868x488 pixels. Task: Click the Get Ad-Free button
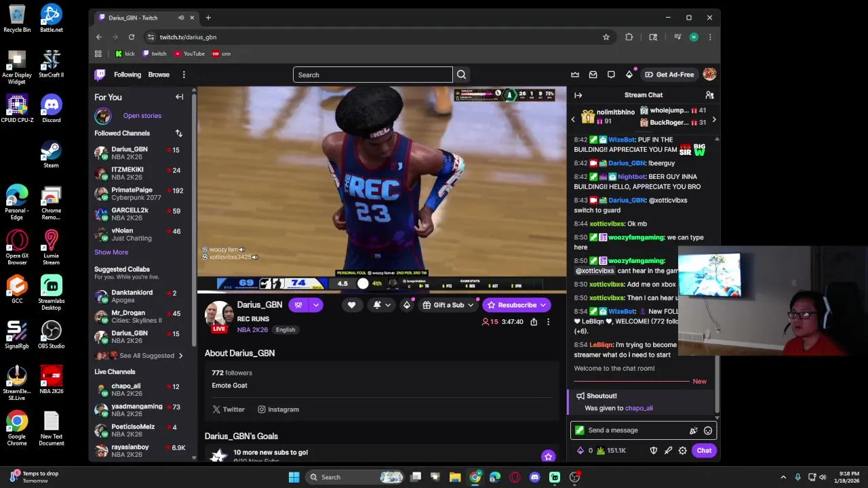click(x=669, y=75)
